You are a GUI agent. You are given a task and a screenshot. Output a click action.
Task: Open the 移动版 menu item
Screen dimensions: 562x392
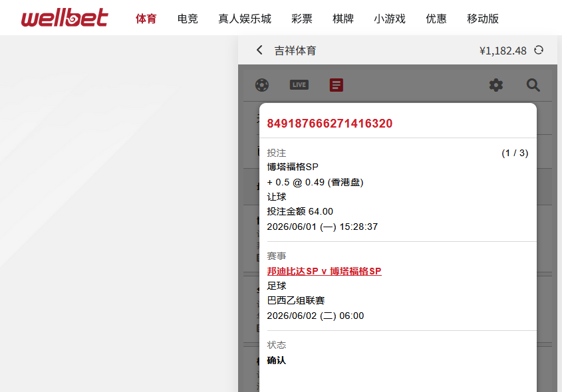coord(483,19)
